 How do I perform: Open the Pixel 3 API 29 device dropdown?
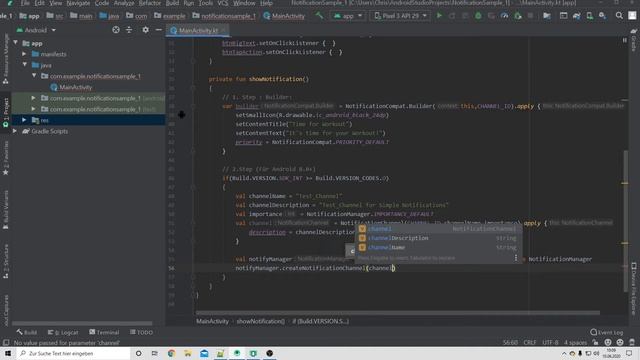point(400,16)
